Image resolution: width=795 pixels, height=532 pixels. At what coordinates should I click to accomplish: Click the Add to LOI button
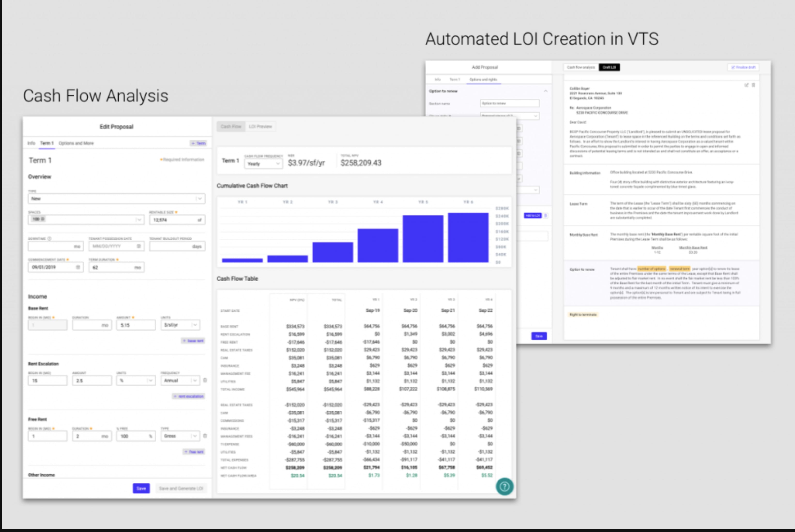pyautogui.click(x=533, y=215)
